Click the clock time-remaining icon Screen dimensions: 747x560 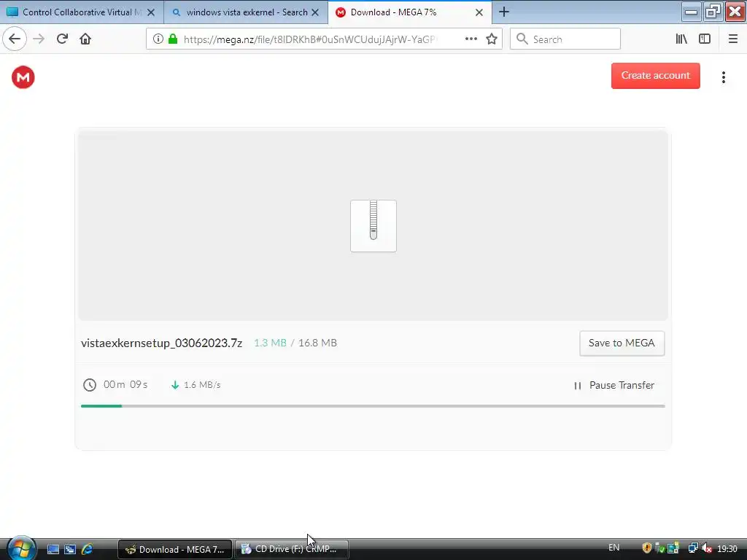(90, 385)
